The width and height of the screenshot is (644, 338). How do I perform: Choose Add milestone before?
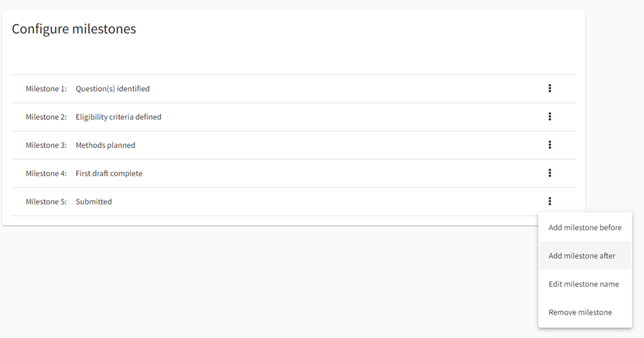585,228
